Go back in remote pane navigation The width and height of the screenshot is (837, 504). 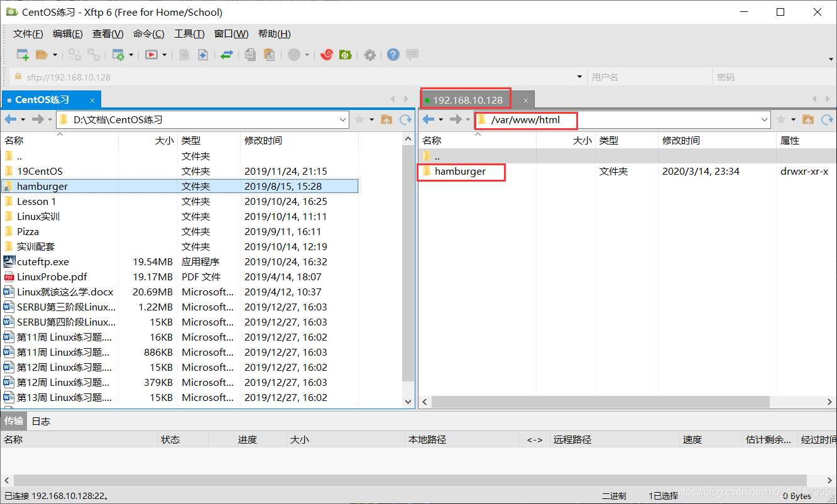click(429, 119)
